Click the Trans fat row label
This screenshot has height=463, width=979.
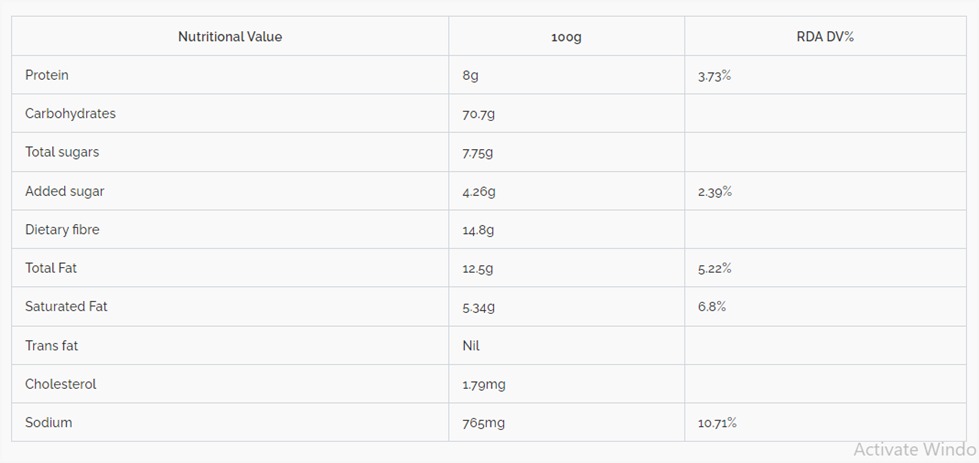pyautogui.click(x=51, y=345)
